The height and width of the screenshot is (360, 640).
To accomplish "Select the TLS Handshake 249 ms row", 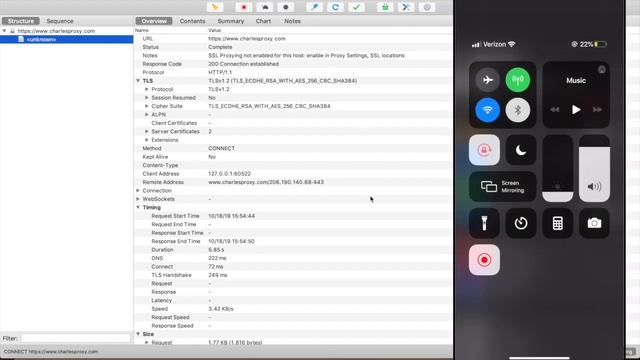I will pos(293,275).
